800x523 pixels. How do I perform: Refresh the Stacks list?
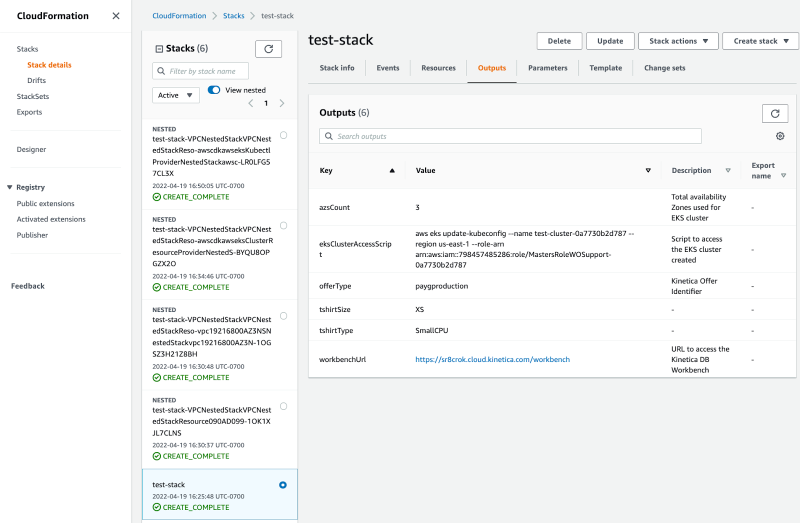[268, 48]
